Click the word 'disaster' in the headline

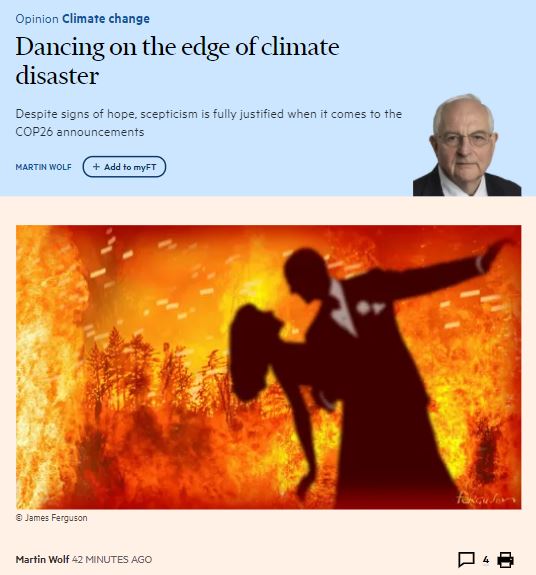click(x=57, y=76)
